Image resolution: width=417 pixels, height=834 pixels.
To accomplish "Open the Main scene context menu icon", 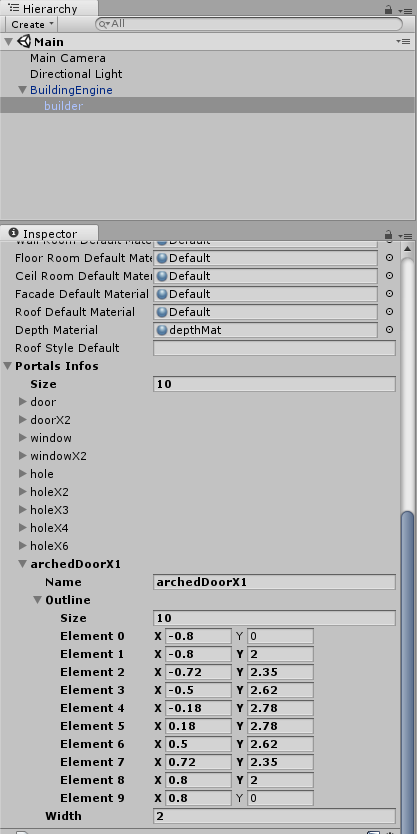I will click(x=405, y=41).
